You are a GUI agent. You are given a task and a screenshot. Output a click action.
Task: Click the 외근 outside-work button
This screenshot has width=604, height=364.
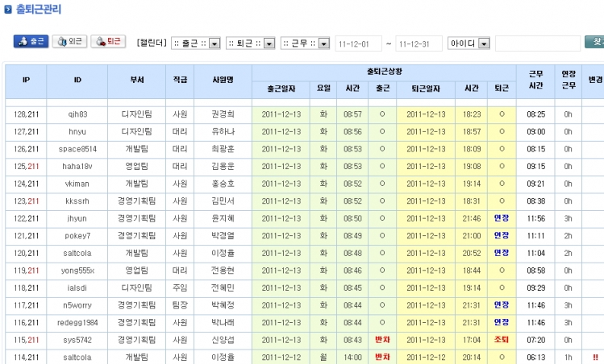click(x=69, y=42)
